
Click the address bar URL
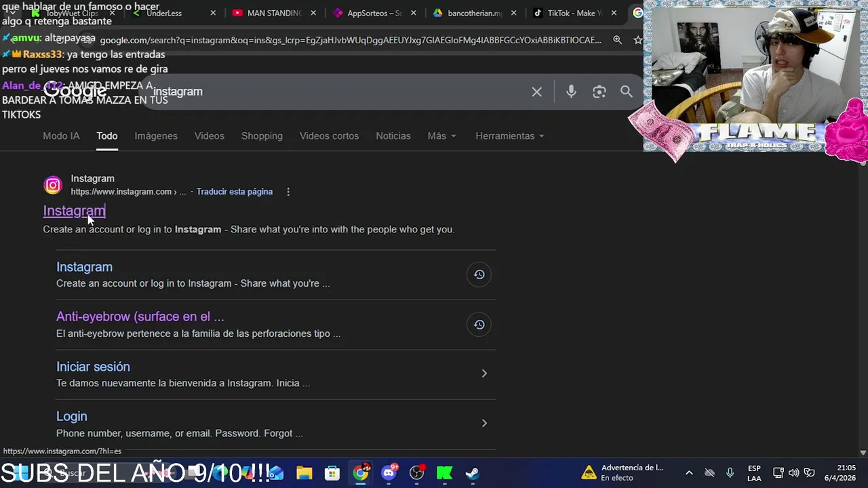point(351,40)
